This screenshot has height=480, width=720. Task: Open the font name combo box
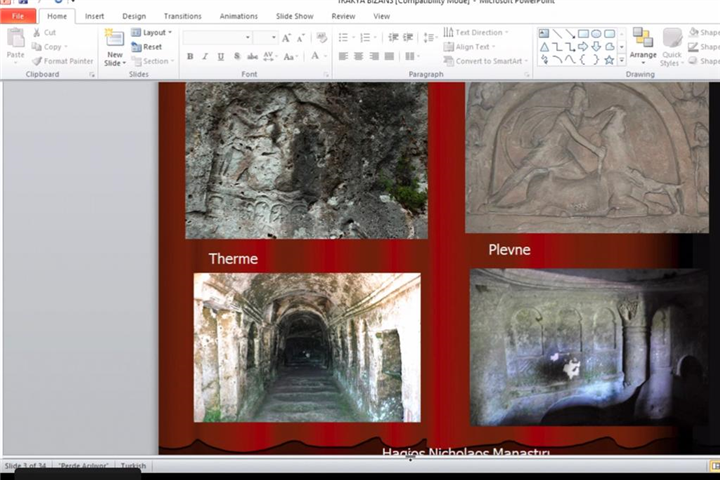(x=217, y=37)
